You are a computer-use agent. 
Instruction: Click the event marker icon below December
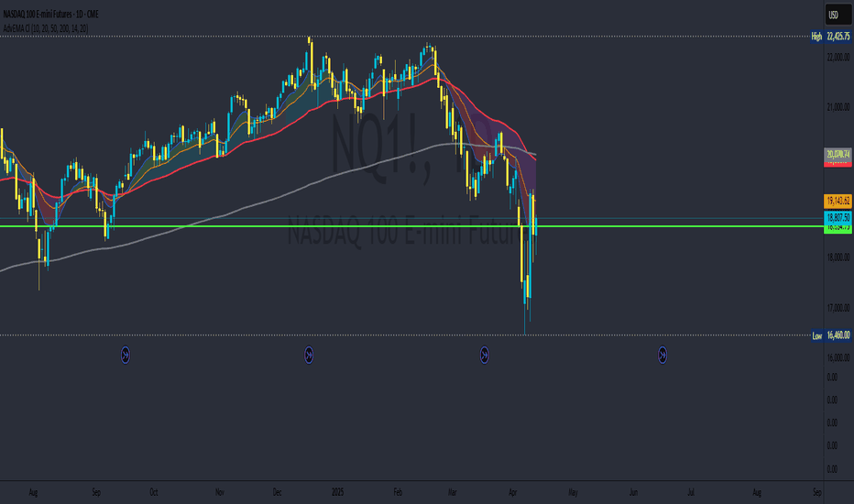[x=309, y=356]
